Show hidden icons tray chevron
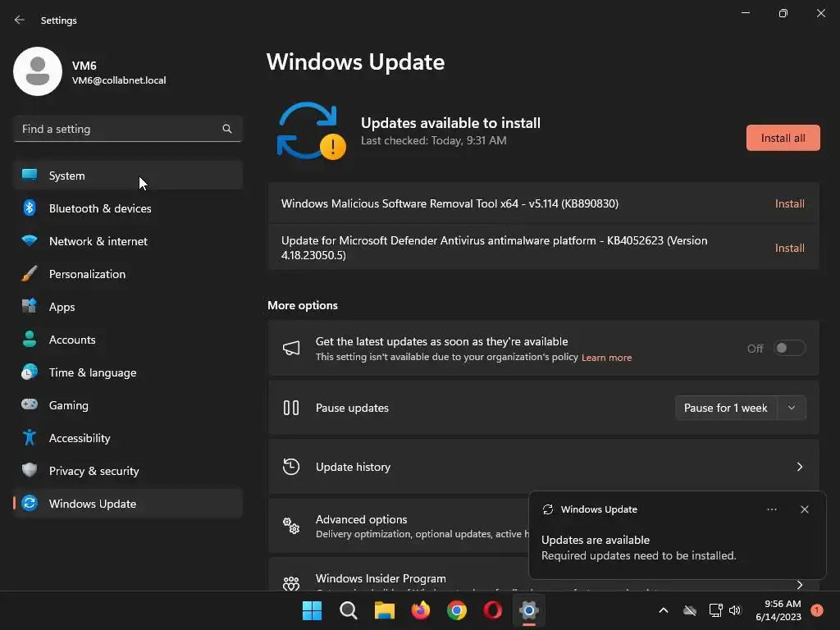 click(663, 610)
